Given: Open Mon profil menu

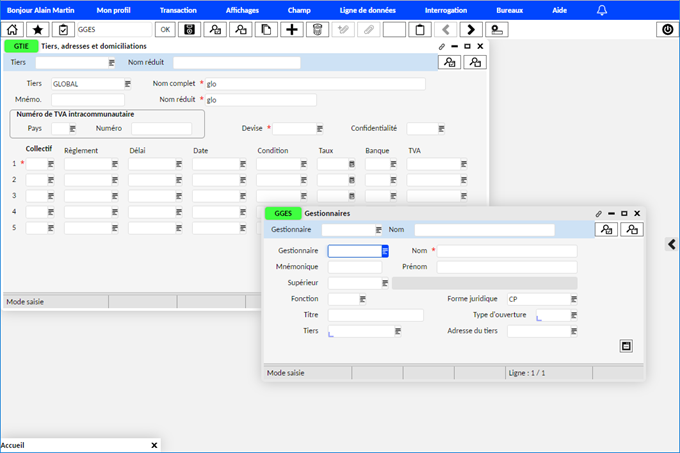Looking at the screenshot, I should (x=114, y=10).
